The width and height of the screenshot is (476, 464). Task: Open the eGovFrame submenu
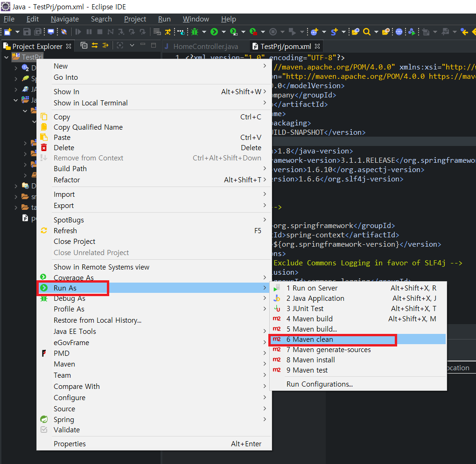tap(154, 343)
